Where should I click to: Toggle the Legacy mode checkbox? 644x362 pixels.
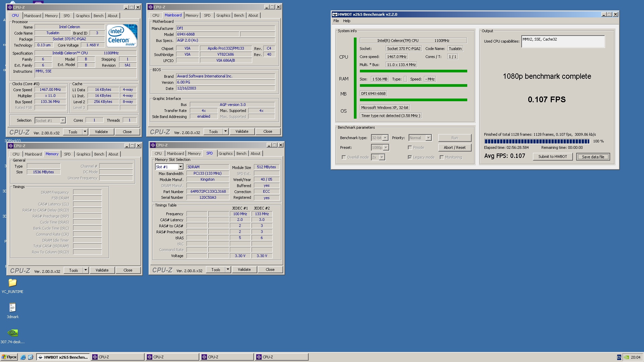click(410, 157)
